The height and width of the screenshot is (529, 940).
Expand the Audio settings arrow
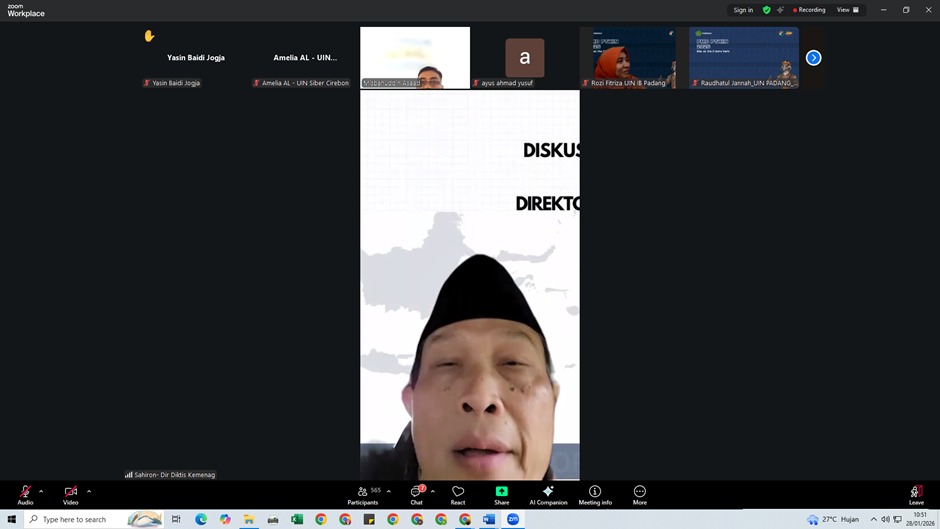(41, 491)
